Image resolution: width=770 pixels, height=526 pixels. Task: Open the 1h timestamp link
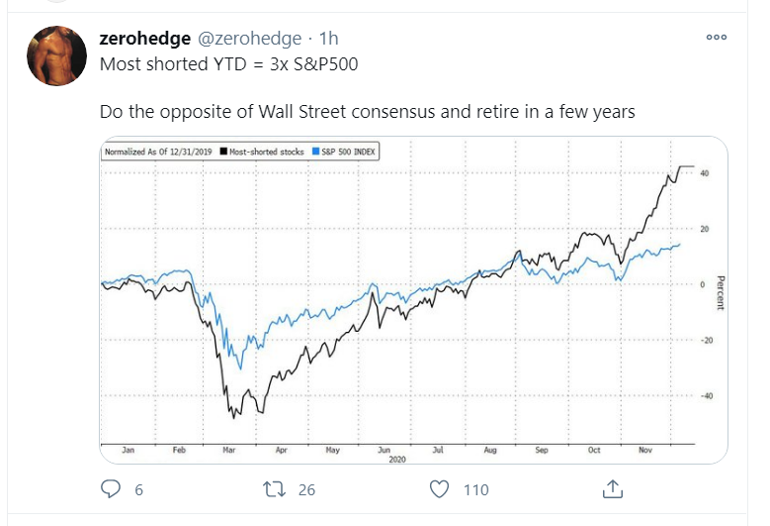point(329,38)
